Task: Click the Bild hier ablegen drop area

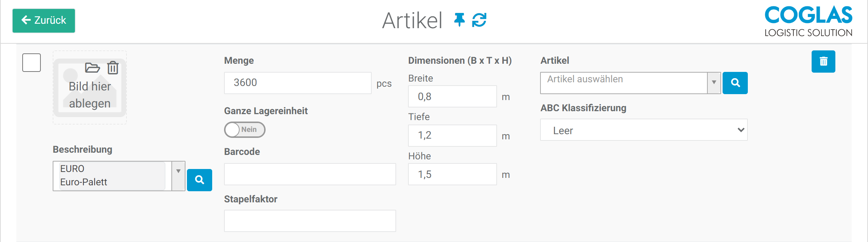Action: click(x=90, y=95)
